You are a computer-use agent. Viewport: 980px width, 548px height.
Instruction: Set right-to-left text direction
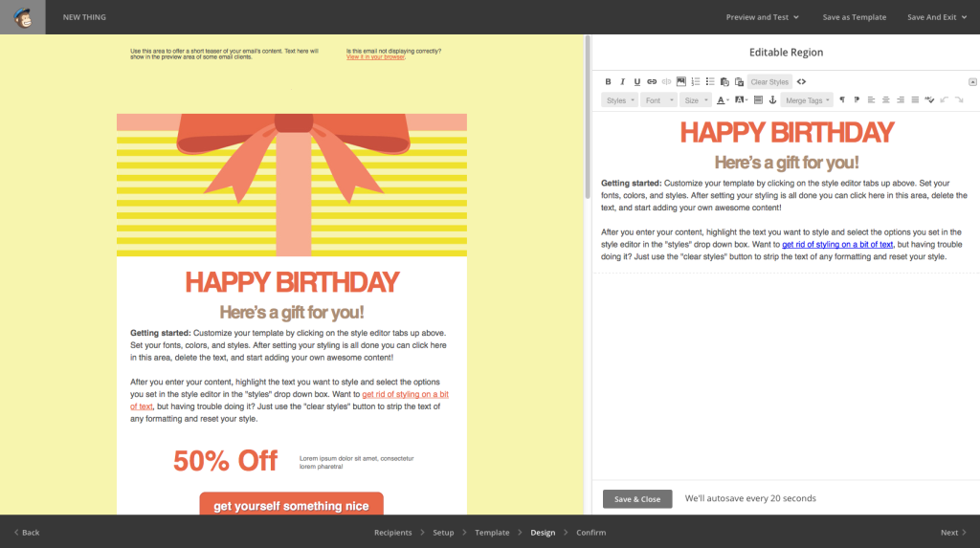(x=857, y=100)
